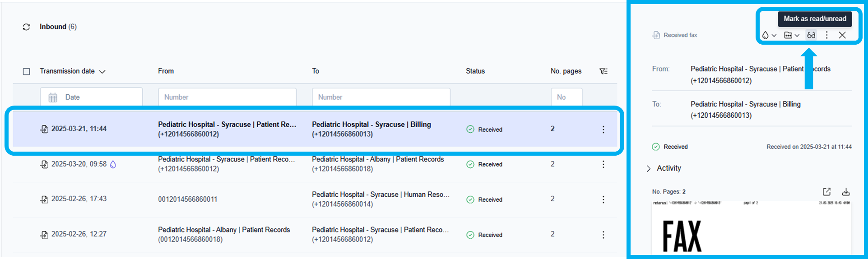
Task: Download the fax document
Action: coord(845,192)
